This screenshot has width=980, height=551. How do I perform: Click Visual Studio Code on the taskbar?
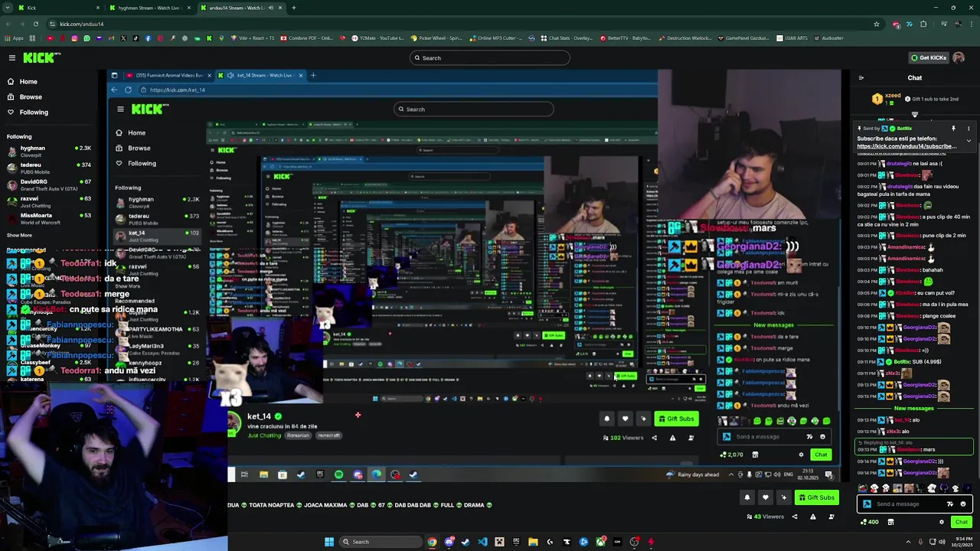(482, 542)
